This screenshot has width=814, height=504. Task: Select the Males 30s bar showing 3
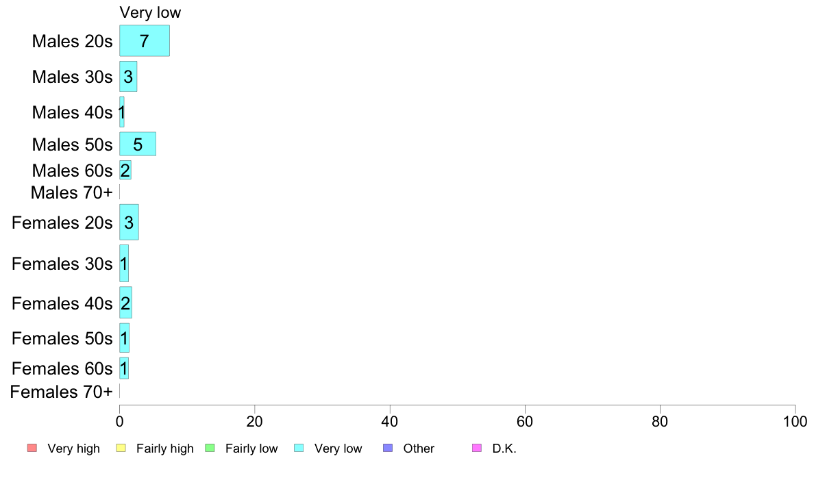click(x=128, y=76)
